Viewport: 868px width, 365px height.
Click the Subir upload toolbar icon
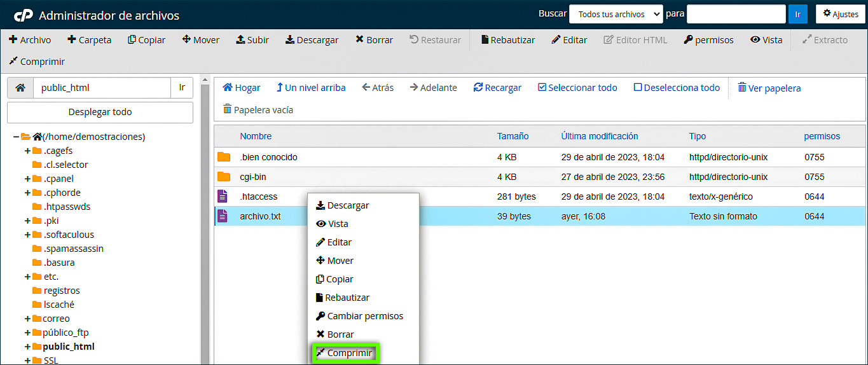pyautogui.click(x=240, y=39)
